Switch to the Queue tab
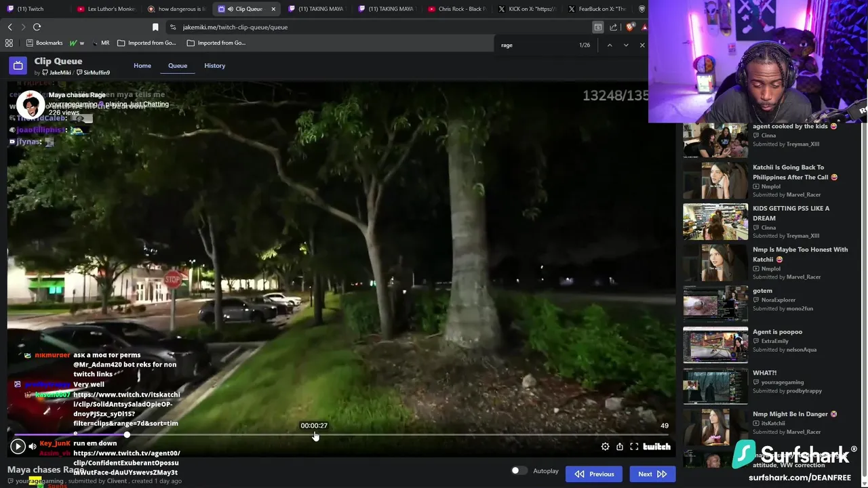The height and width of the screenshot is (488, 868). tap(178, 66)
